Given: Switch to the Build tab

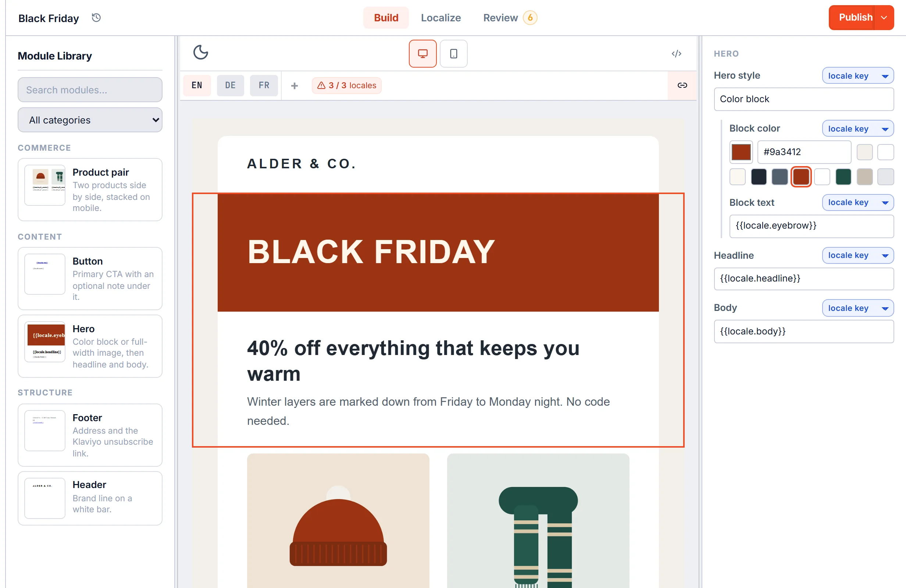Looking at the screenshot, I should coord(386,18).
